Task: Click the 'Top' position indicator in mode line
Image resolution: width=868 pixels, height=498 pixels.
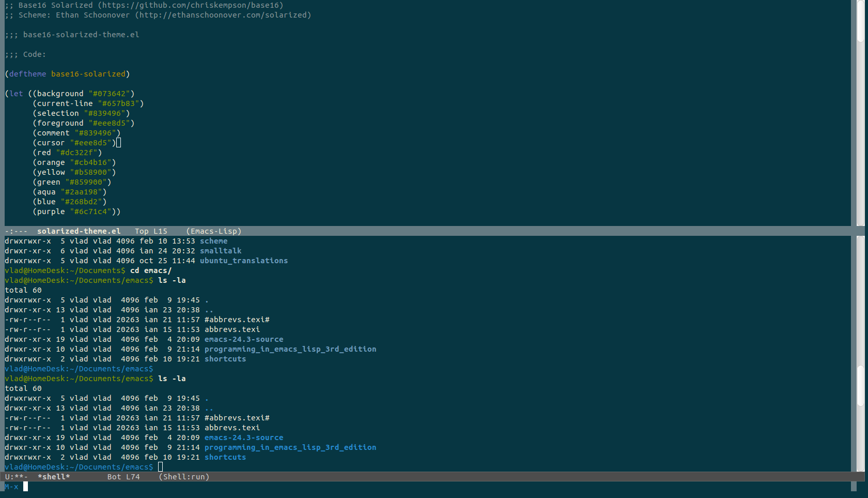Action: (142, 231)
